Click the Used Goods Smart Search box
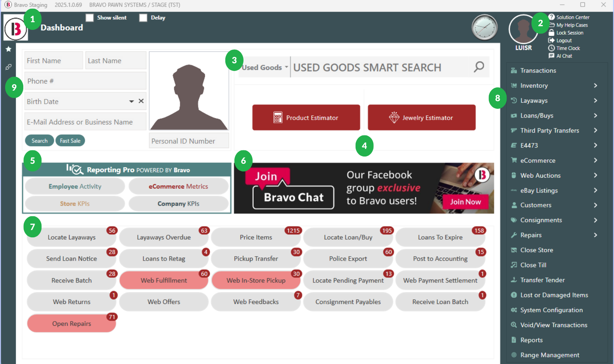Viewport: 614px width, 364px height. point(379,67)
